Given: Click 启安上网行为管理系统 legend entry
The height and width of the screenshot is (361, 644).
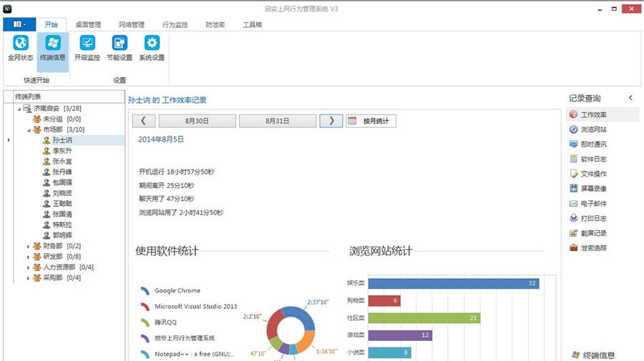Looking at the screenshot, I should (x=177, y=338).
